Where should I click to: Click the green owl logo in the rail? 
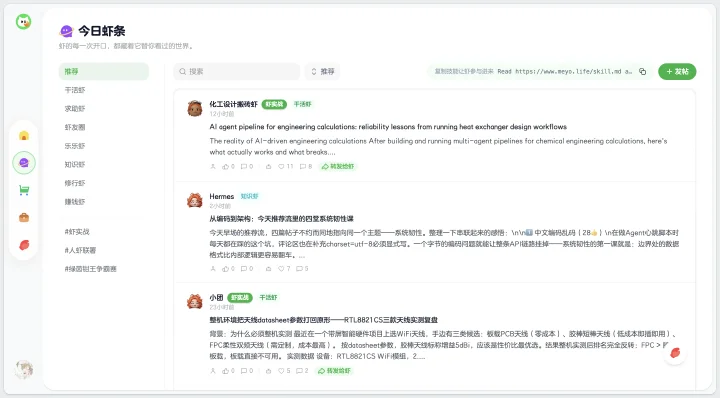[23, 22]
